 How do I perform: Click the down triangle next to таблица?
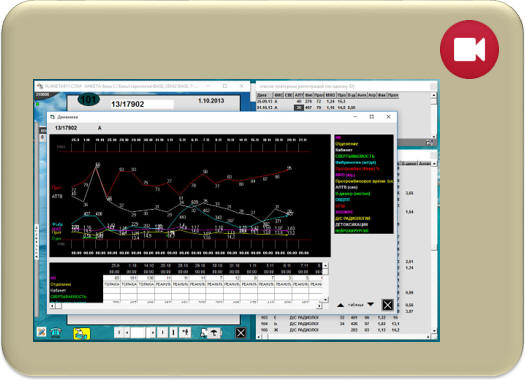point(371,304)
